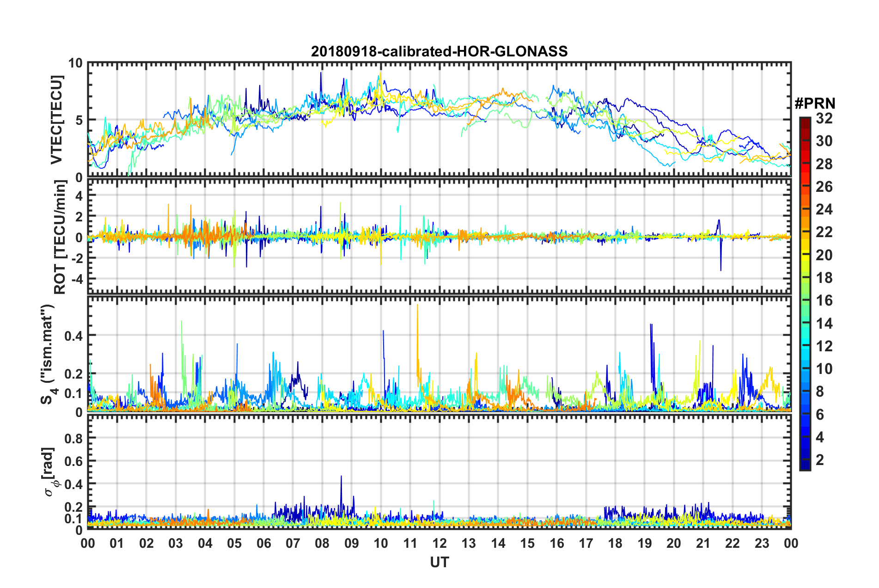This screenshot has height=588, width=879.
Task: Click colorbar tick label 20
Action: (824, 255)
